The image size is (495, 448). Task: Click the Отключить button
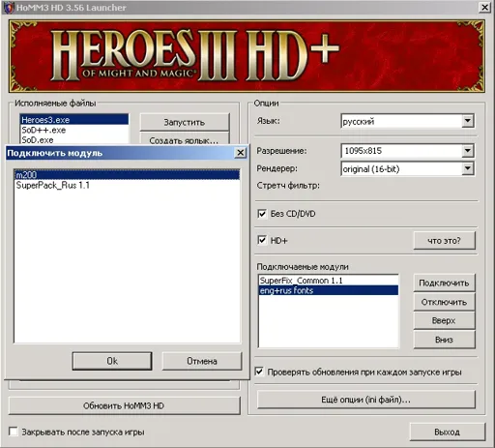click(x=444, y=302)
